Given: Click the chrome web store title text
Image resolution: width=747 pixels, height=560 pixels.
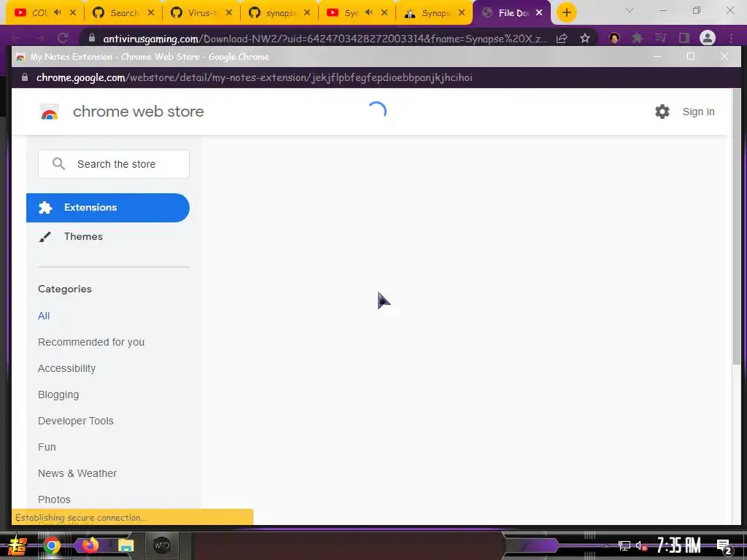Looking at the screenshot, I should [138, 112].
